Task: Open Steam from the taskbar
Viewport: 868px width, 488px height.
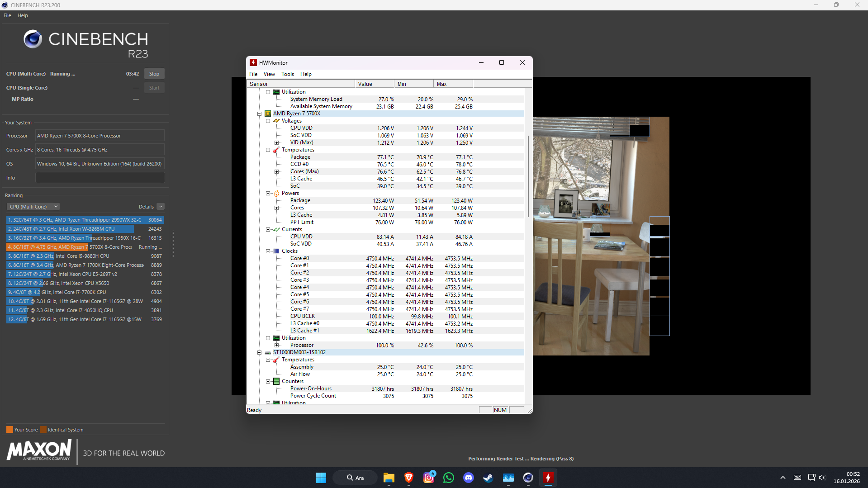Action: point(488,478)
